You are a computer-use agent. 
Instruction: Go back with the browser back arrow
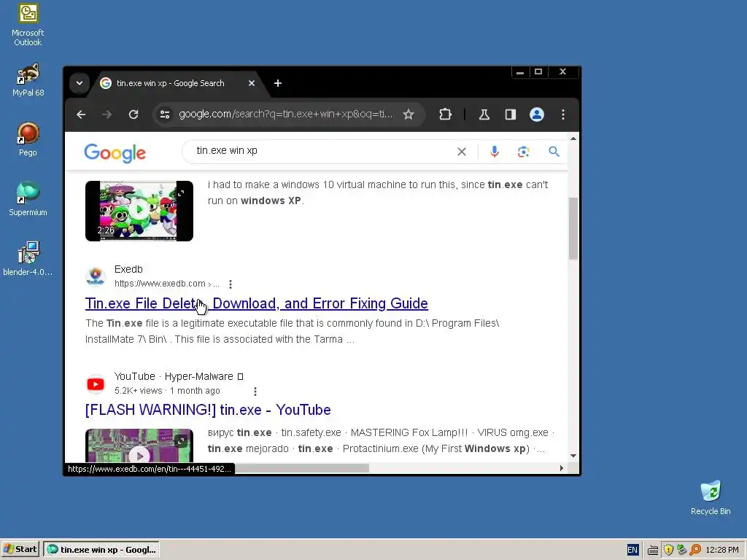pyautogui.click(x=81, y=114)
